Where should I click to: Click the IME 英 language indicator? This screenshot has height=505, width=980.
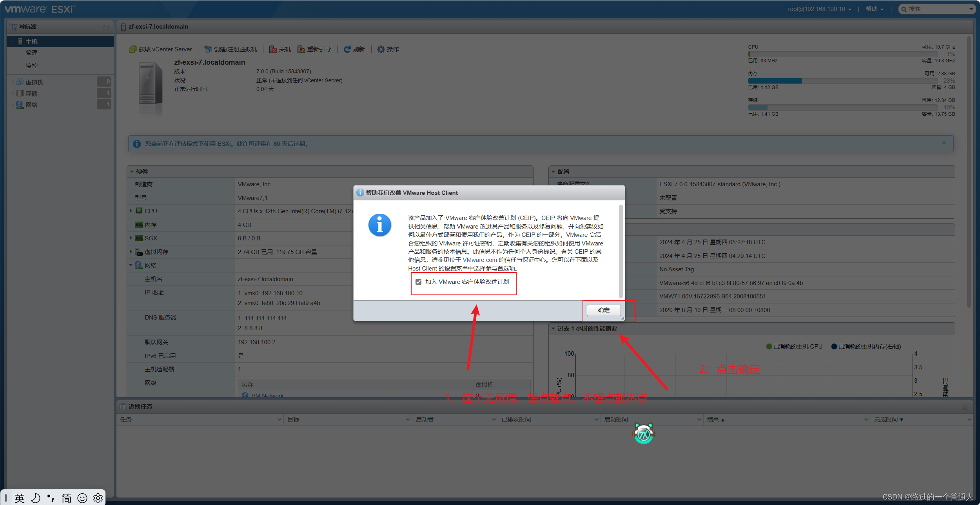click(20, 498)
